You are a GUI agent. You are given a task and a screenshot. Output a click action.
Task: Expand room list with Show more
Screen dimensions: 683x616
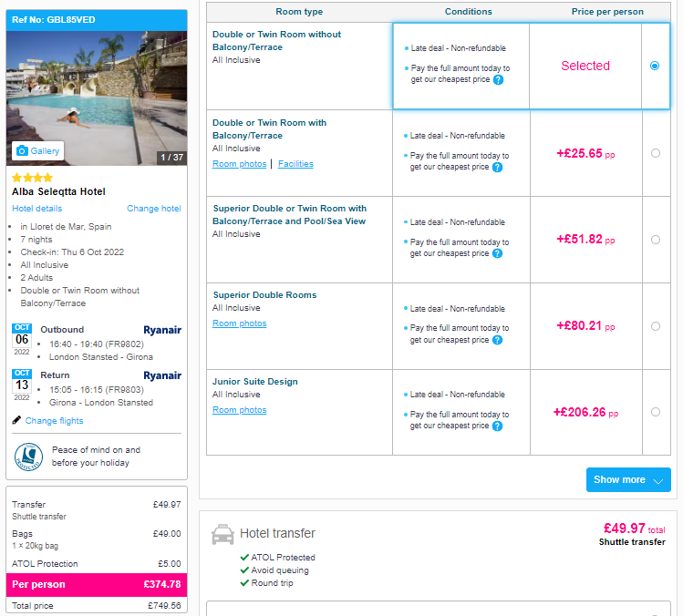click(x=628, y=479)
